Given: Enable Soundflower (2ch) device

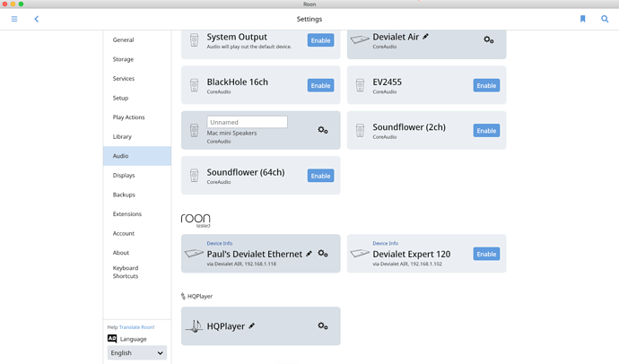Looking at the screenshot, I should [x=486, y=131].
